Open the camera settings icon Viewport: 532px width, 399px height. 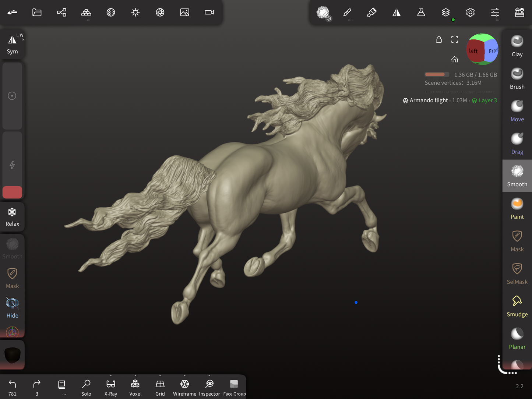(x=209, y=13)
